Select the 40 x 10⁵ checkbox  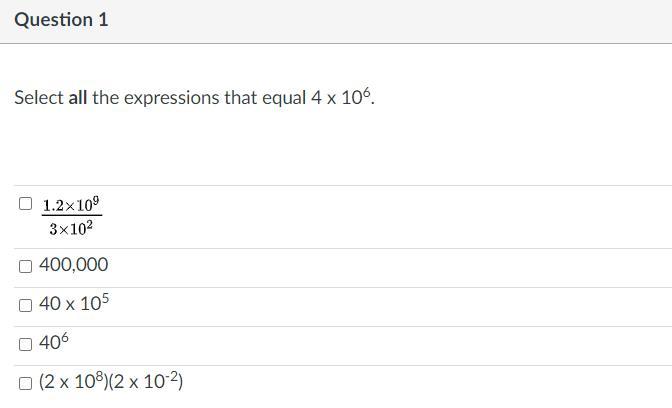25,305
